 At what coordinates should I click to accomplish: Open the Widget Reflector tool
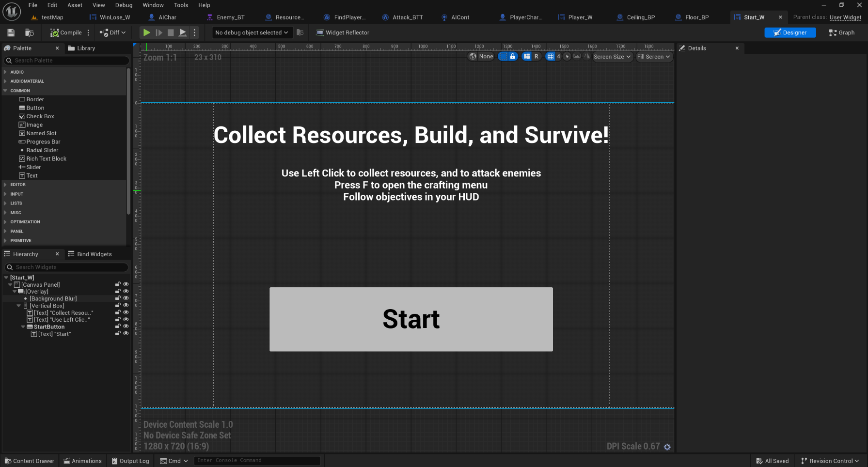pyautogui.click(x=343, y=32)
